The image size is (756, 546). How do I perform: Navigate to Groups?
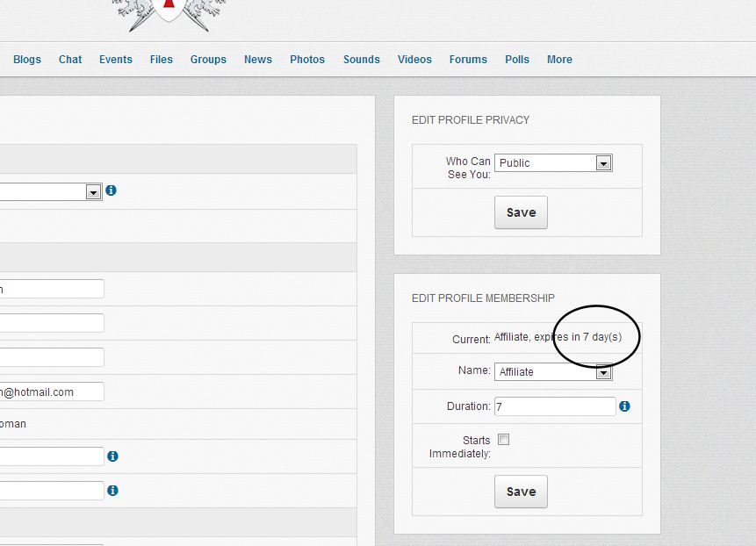[208, 60]
